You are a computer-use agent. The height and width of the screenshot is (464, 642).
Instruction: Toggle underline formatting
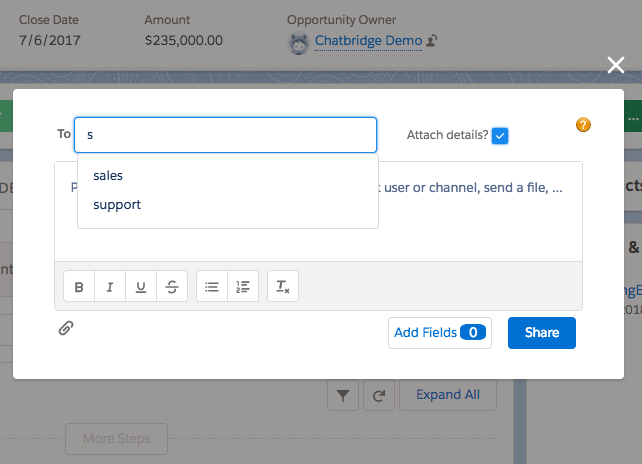click(141, 287)
